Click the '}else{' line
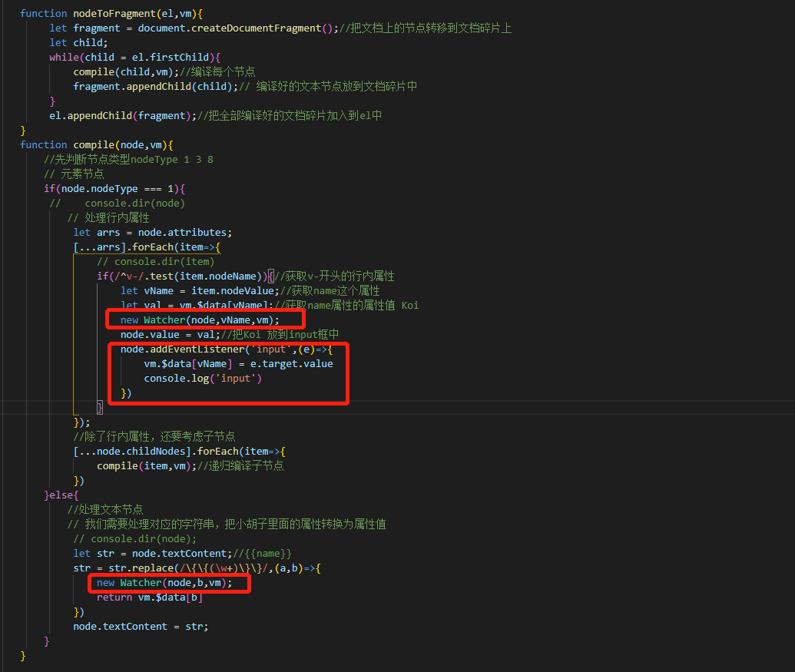 click(61, 495)
